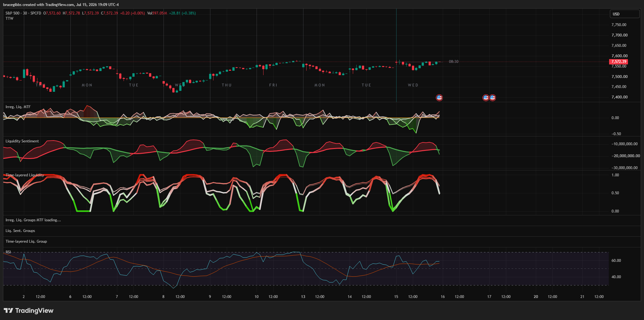The height and width of the screenshot is (320, 644).
Task: Click date 7 on the time axis
Action: (x=117, y=297)
